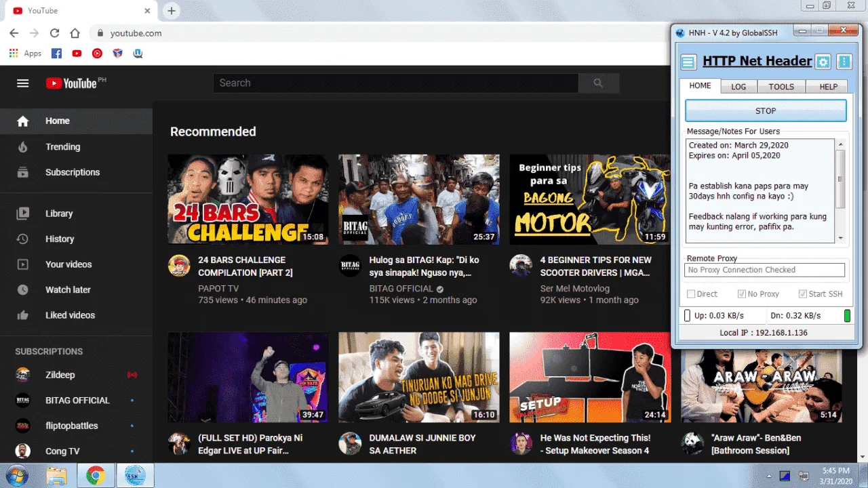The height and width of the screenshot is (488, 868).
Task: Switch to the TOOLS tab
Action: point(781,87)
